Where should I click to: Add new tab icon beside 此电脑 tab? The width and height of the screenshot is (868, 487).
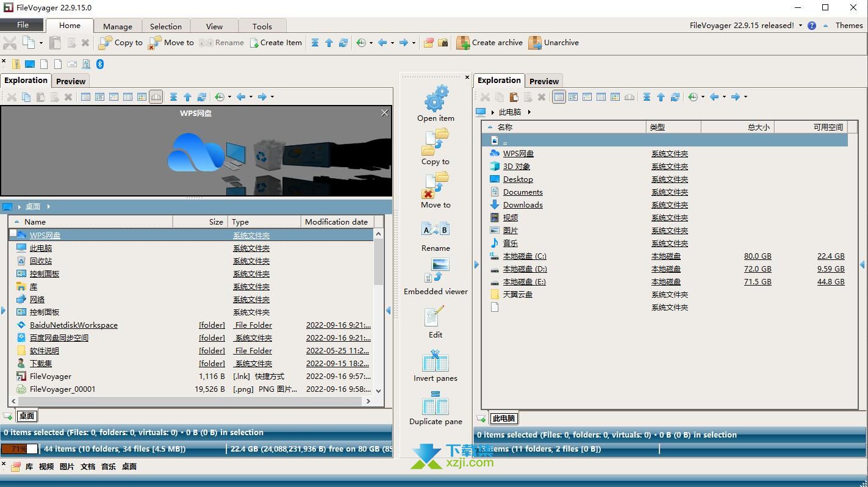pyautogui.click(x=481, y=418)
